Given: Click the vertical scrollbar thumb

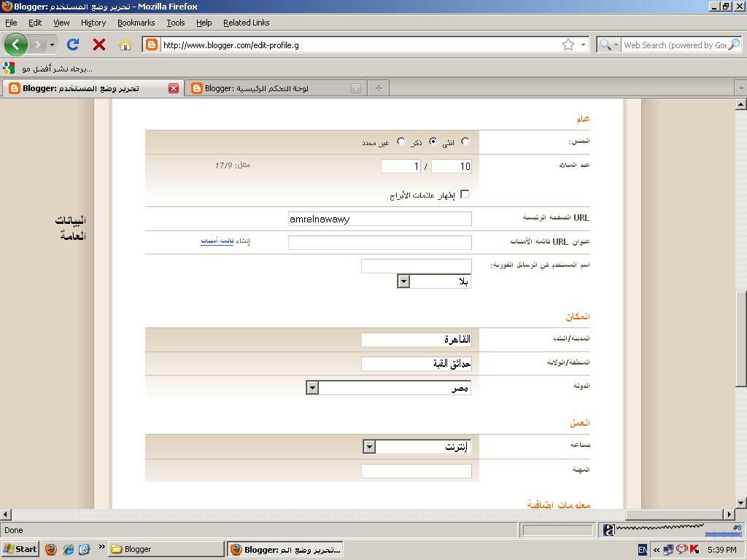Looking at the screenshot, I should pos(741,339).
